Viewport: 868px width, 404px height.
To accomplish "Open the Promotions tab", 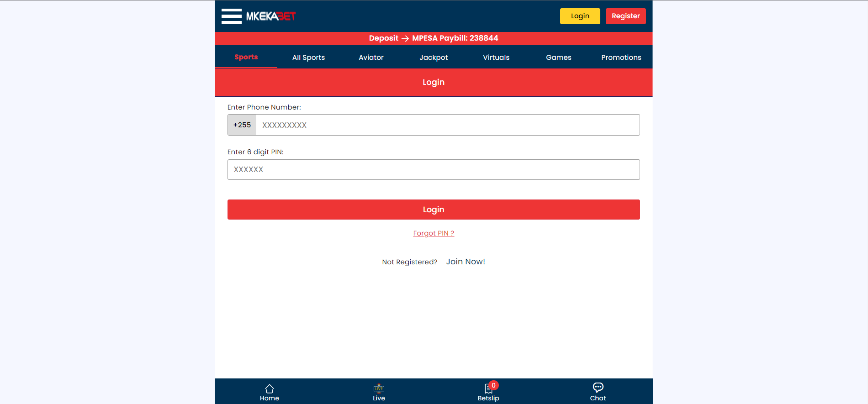I will (x=621, y=58).
